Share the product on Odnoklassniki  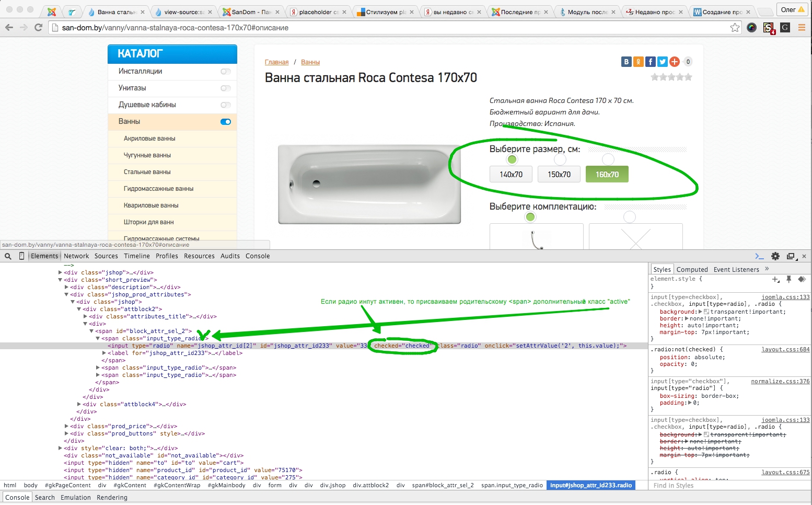pos(638,62)
